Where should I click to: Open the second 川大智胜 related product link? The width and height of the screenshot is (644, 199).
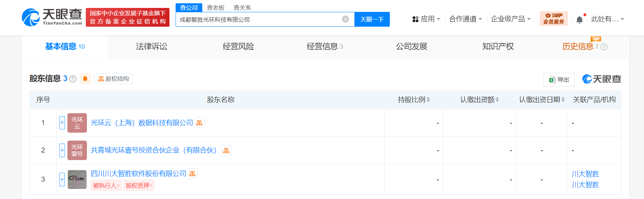[585, 185]
